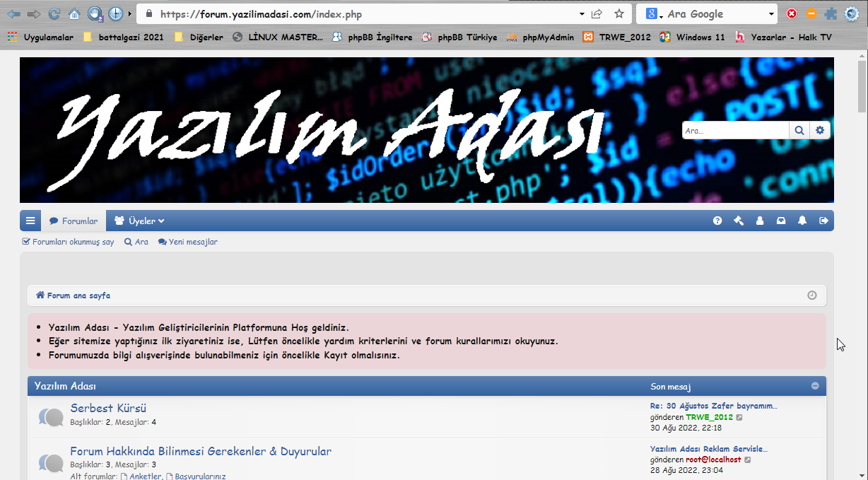Open the notifications bell icon
The image size is (868, 480).
coord(802,221)
